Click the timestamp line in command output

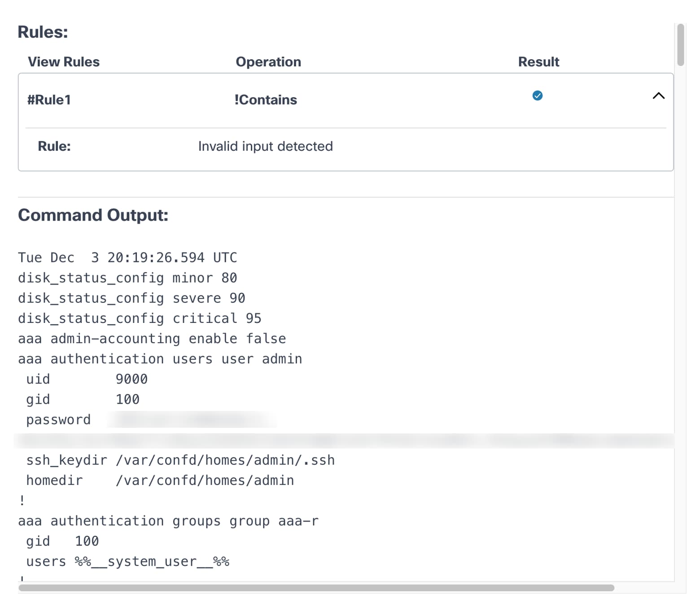coord(127,257)
